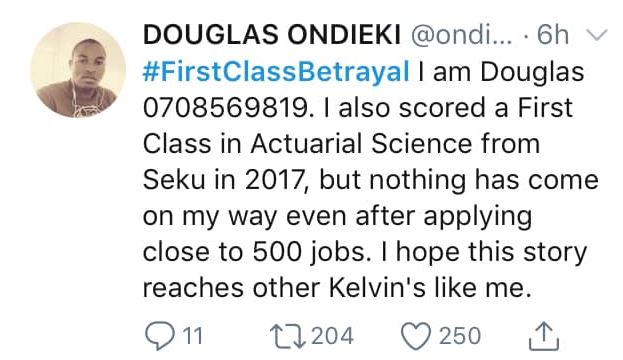The width and height of the screenshot is (623, 360).
Task: Click 'reaches other Kelvin's like me' line
Action: point(337,288)
